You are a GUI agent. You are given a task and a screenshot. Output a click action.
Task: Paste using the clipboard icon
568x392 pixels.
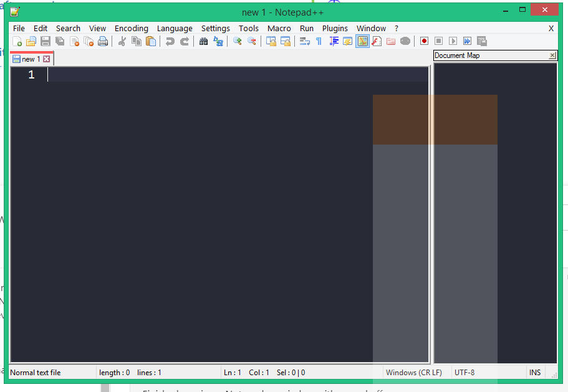pyautogui.click(x=151, y=41)
